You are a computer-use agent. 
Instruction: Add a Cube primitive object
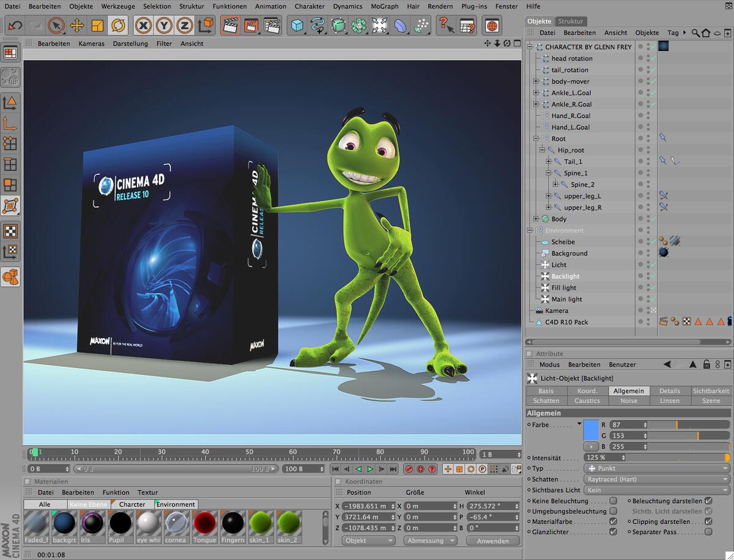click(x=297, y=26)
